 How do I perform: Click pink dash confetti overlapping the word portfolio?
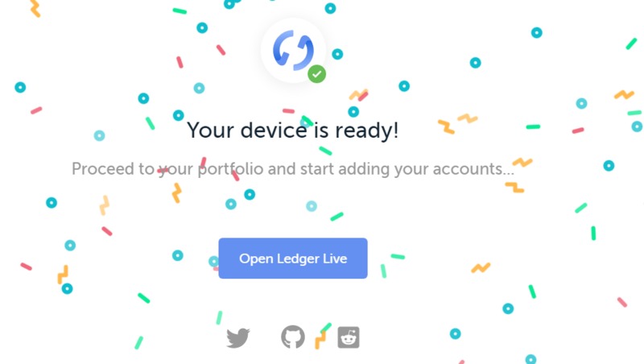tap(235, 176)
